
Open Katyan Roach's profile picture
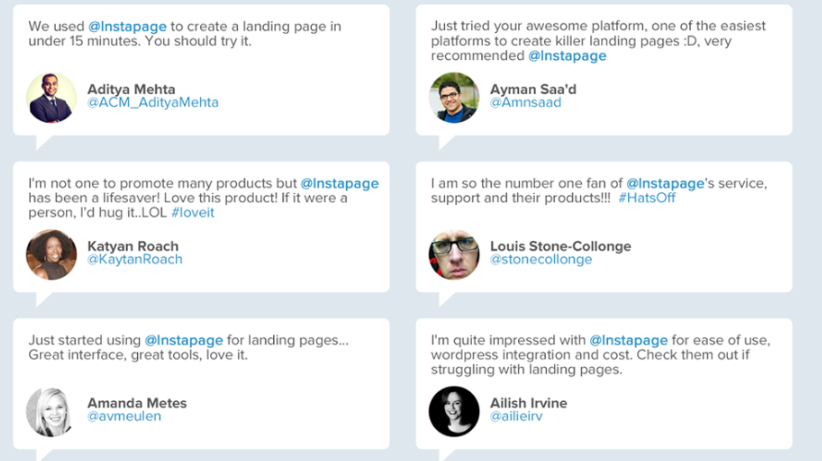51,255
